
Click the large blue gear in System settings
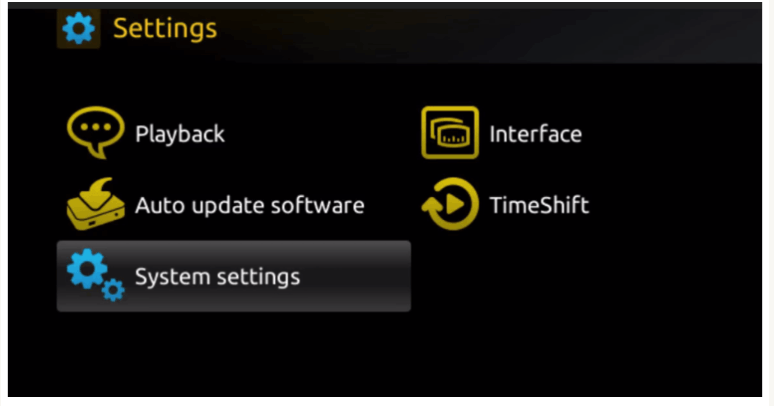tap(87, 269)
